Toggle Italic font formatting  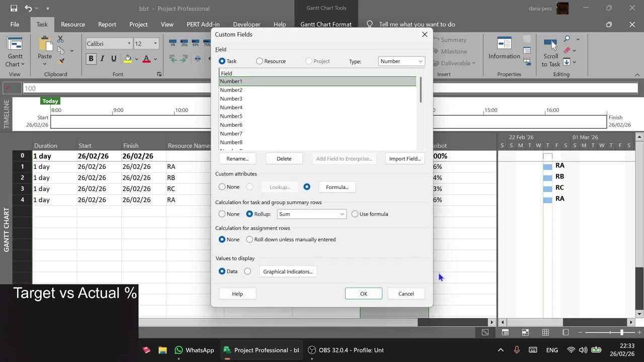point(103,59)
